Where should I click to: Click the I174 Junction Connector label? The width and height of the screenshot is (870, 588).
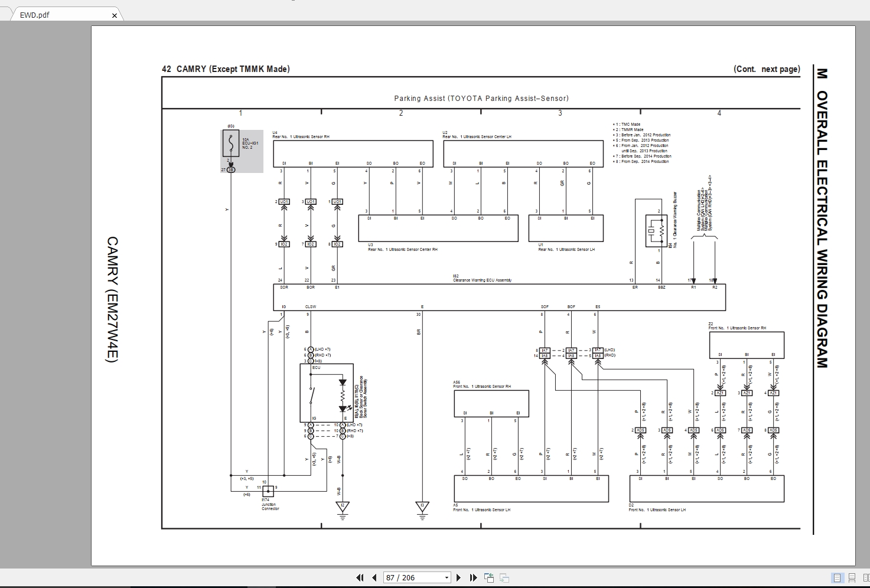[271, 504]
